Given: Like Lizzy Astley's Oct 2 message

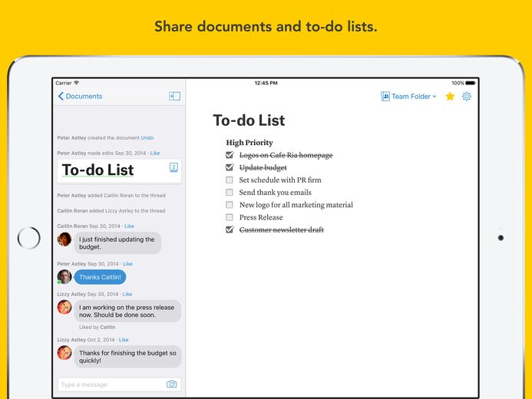Looking at the screenshot, I should (x=124, y=340).
